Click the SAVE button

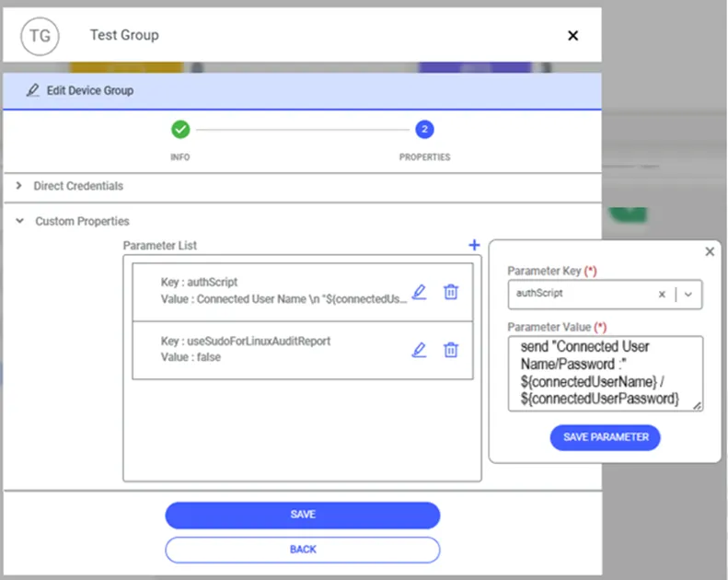302,515
